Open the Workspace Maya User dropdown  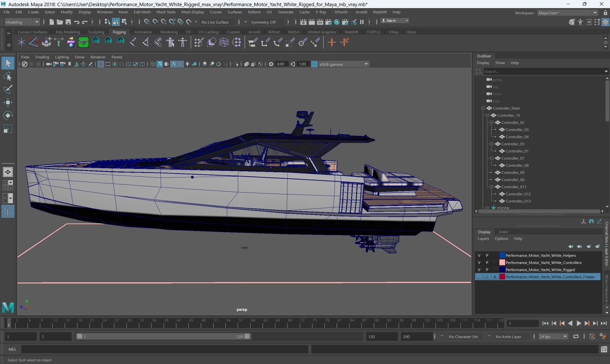pyautogui.click(x=568, y=13)
